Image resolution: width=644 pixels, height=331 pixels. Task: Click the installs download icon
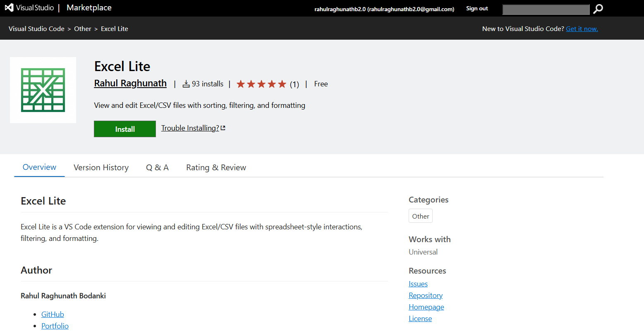(186, 84)
